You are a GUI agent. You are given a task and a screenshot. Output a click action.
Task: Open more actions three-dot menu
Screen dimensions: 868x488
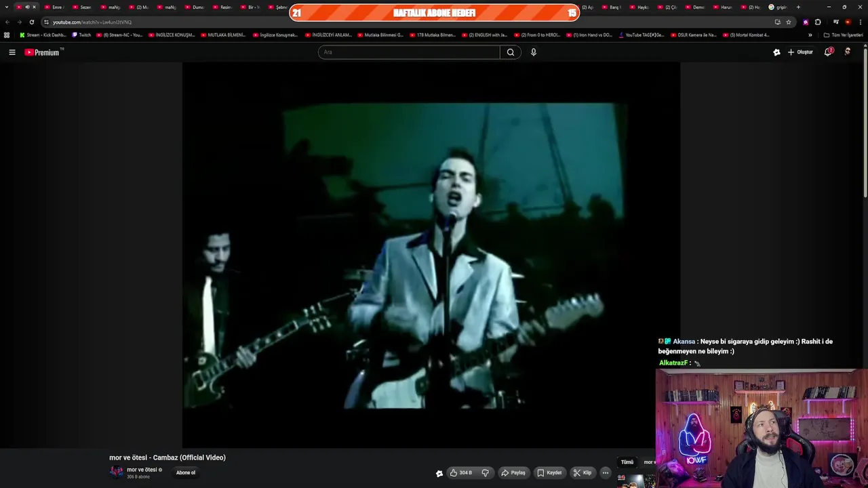pyautogui.click(x=606, y=472)
